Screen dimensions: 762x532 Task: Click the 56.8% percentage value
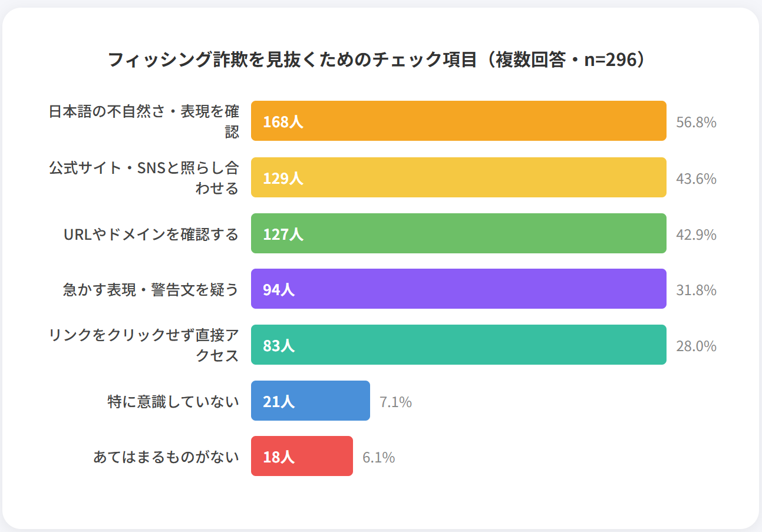696,123
